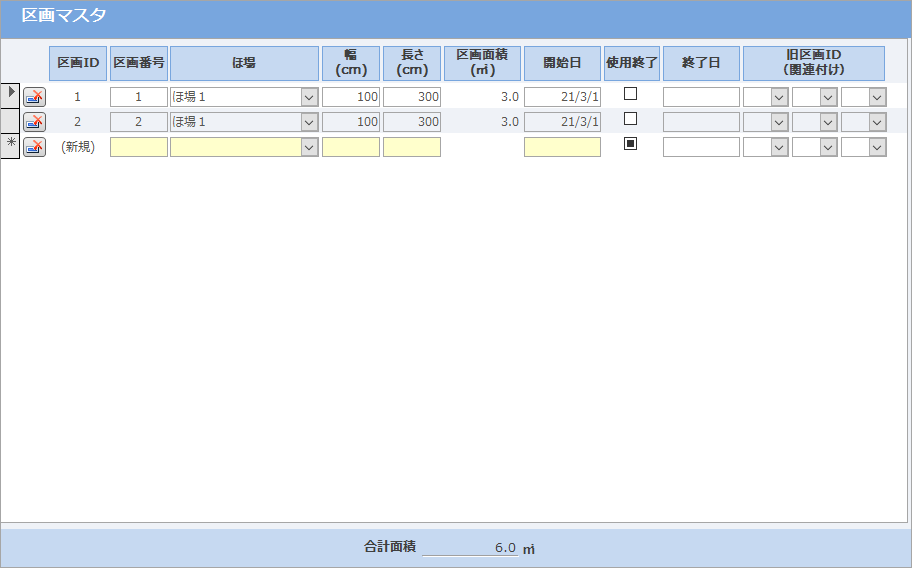Click the delete icon for row 2

point(34,122)
